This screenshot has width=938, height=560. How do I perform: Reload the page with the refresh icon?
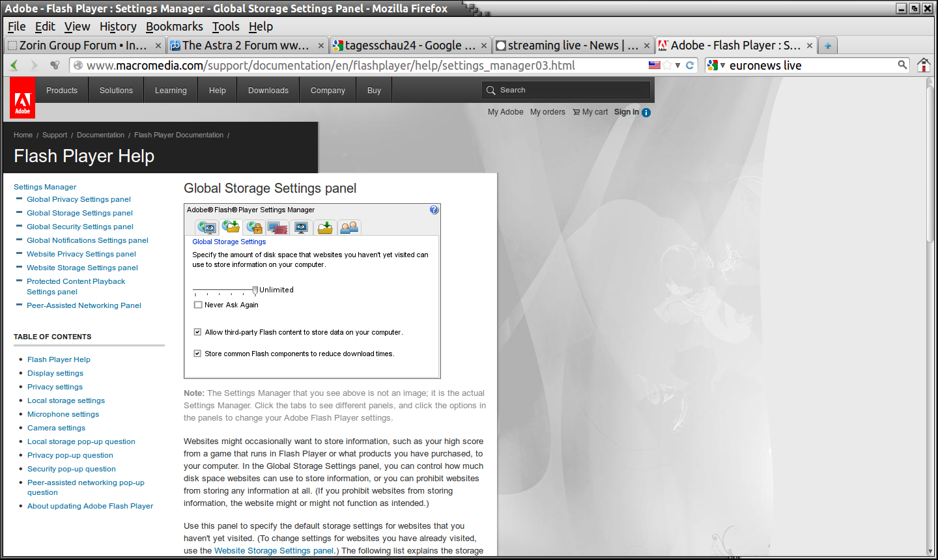(690, 65)
